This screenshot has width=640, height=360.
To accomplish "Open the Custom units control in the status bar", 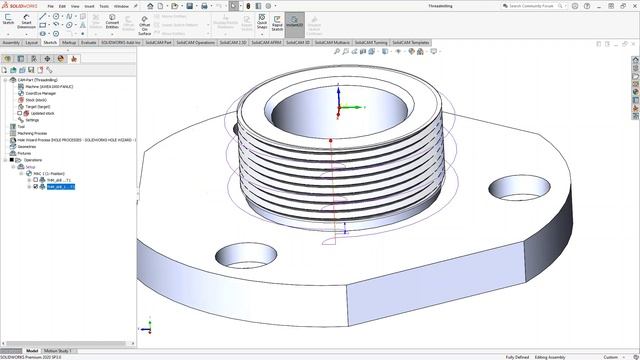I will (613, 357).
